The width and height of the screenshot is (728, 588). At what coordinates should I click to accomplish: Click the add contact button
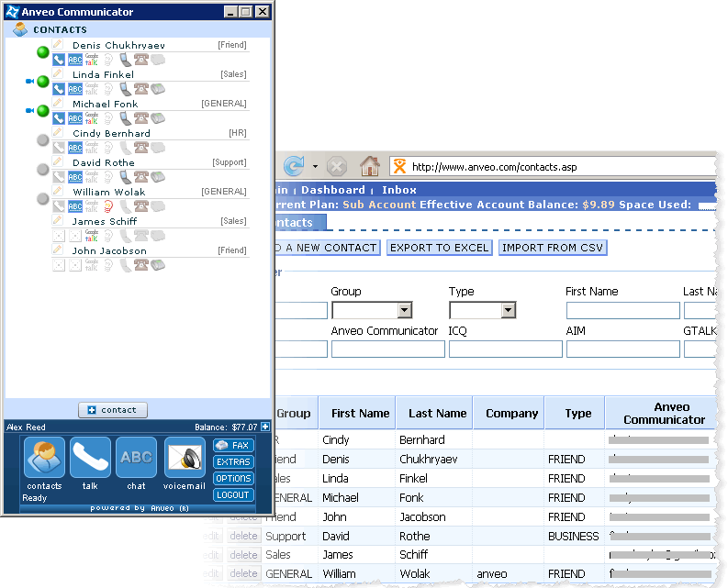113,410
